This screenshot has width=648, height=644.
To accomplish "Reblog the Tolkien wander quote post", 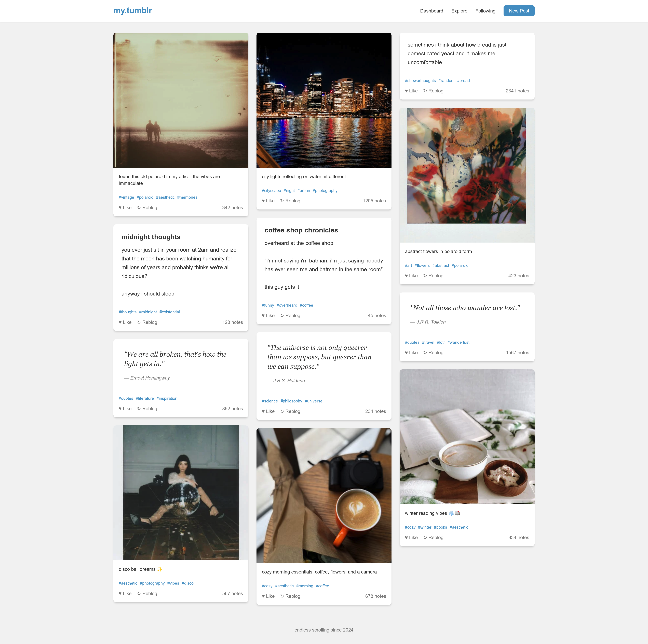I will click(x=433, y=353).
